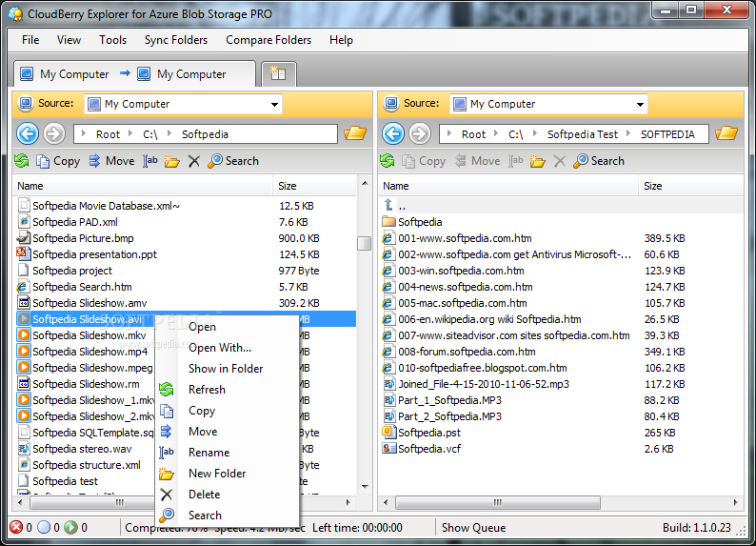The width and height of the screenshot is (756, 546).
Task: Expand the C:\ breadcrumb arrow in right path
Action: (496, 133)
